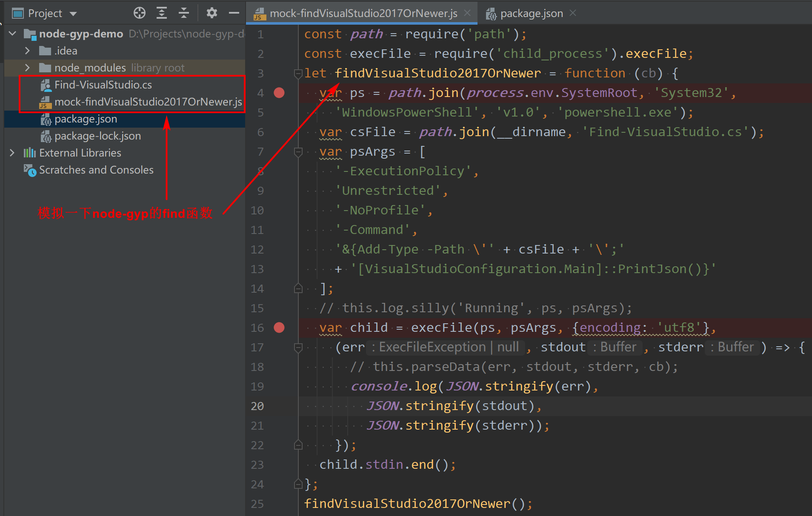
Task: Click the JS file icon in project tree
Action: (45, 102)
